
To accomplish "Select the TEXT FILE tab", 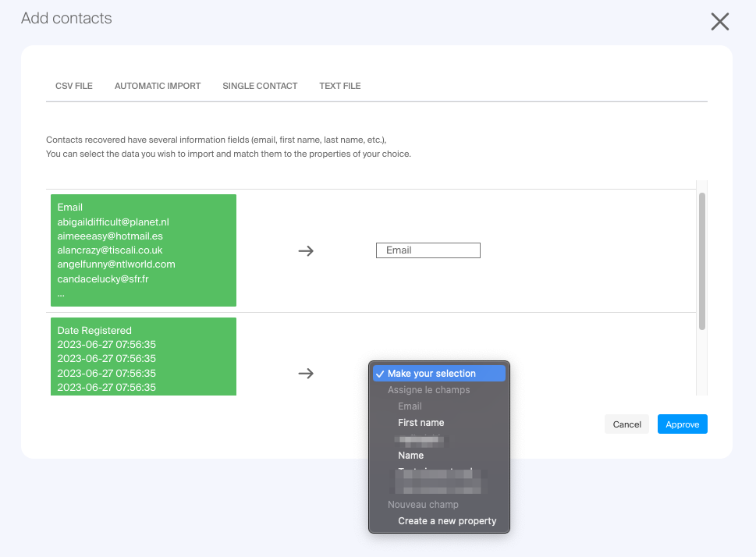I will coord(339,86).
